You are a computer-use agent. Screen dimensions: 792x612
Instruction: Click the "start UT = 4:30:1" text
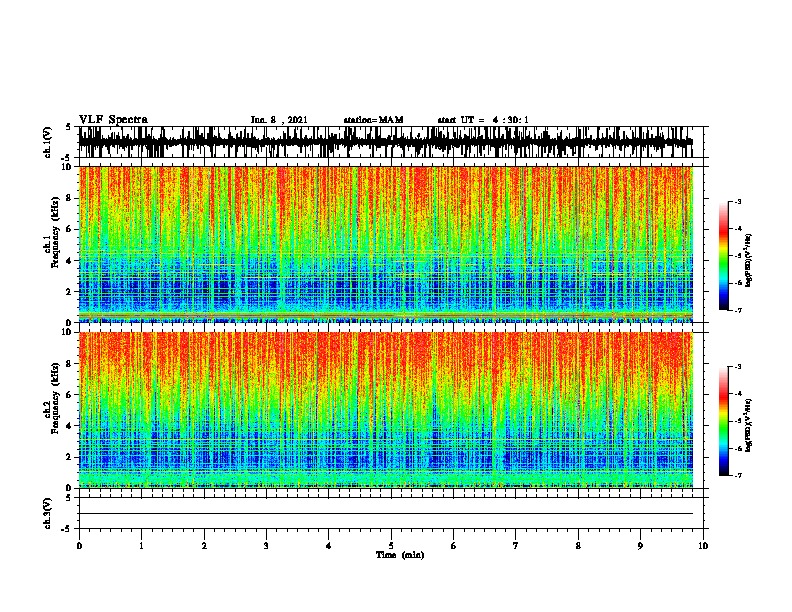483,120
